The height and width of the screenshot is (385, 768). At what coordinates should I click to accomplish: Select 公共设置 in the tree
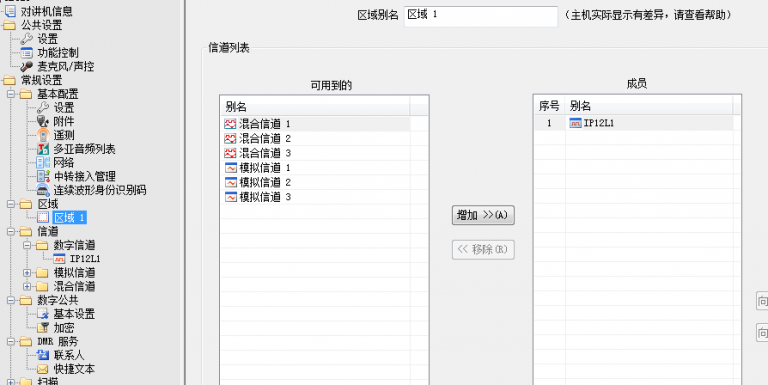pos(41,25)
